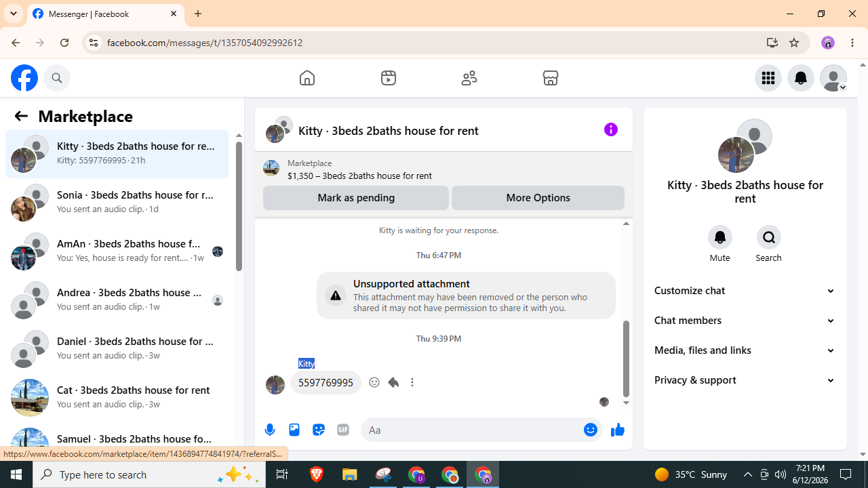The height and width of the screenshot is (488, 868).
Task: Open the Friends tab icon
Action: pyautogui.click(x=469, y=78)
